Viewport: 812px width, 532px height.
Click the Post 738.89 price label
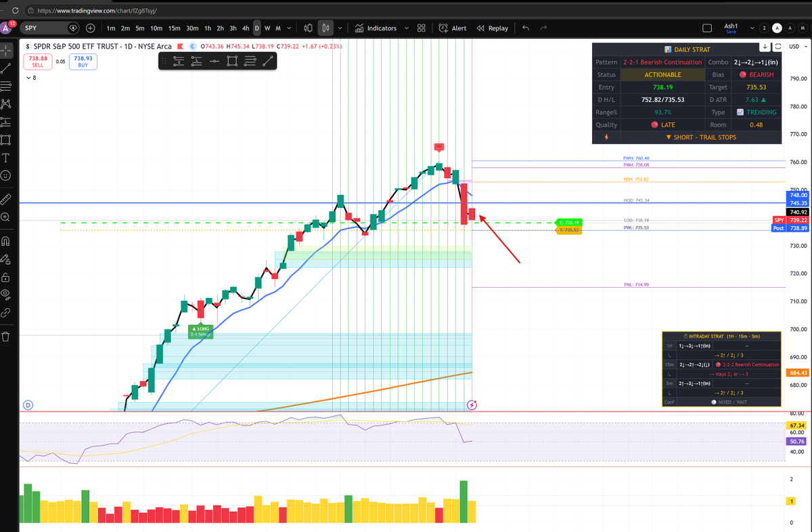coord(789,229)
